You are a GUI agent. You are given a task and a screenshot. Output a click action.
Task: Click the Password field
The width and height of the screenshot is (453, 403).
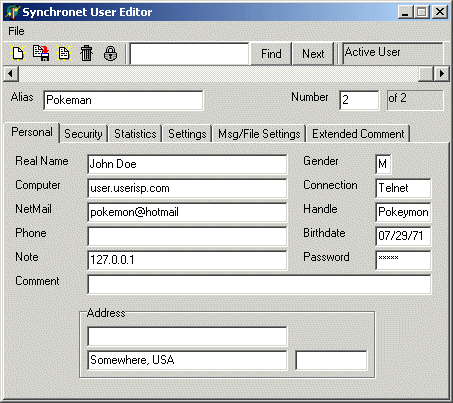pos(403,260)
